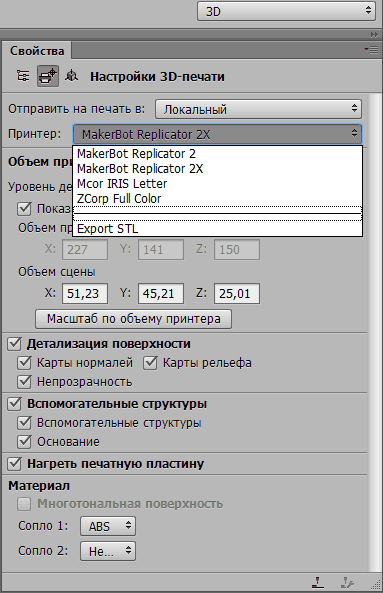Open Сопло 2 material dropdown
This screenshot has width=383, height=593.
coord(108,551)
